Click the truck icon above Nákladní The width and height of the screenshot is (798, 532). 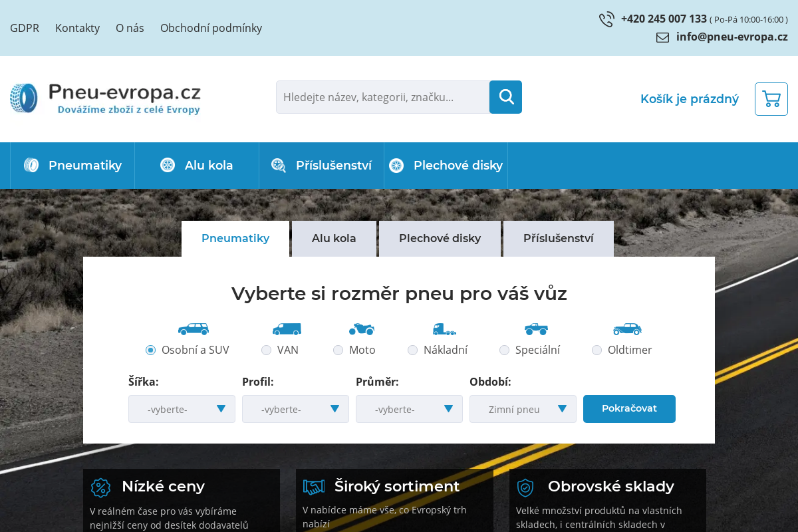(x=444, y=329)
